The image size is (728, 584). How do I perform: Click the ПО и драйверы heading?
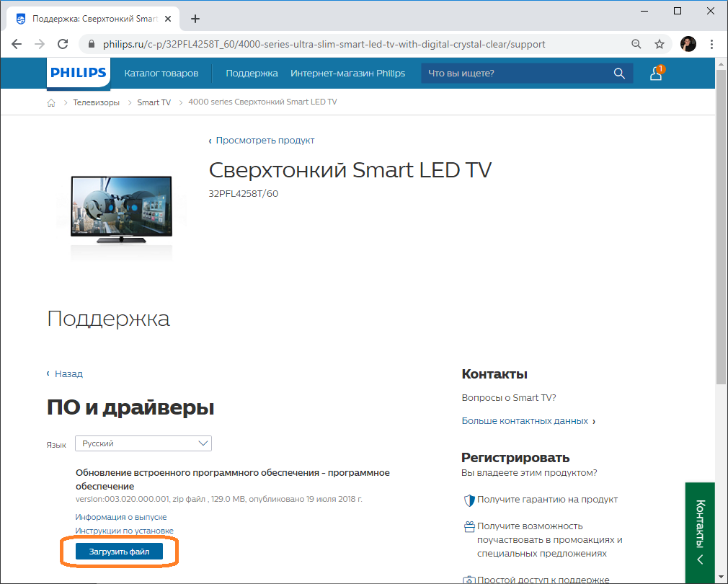click(x=130, y=407)
